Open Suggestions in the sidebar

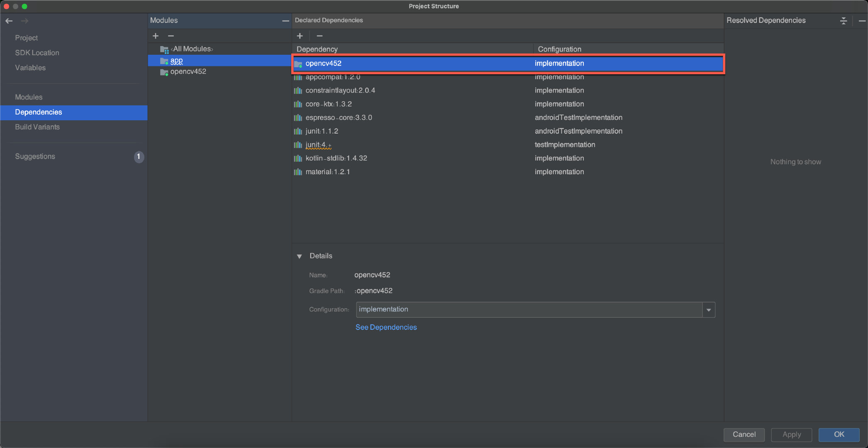[35, 156]
